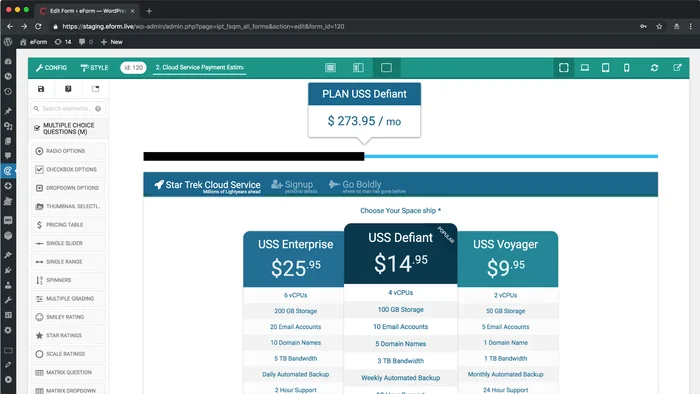The width and height of the screenshot is (700, 394).
Task: Open the Media sidebar icon
Action: point(8,126)
